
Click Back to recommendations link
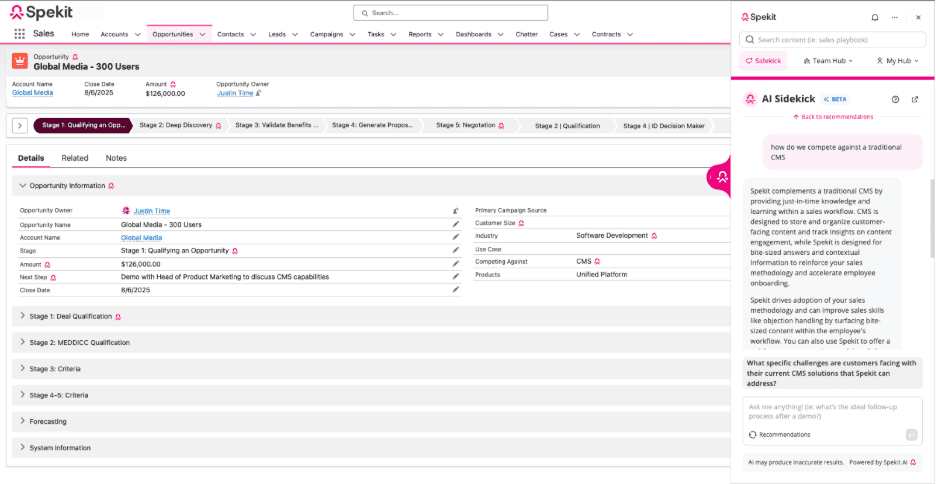tap(833, 117)
